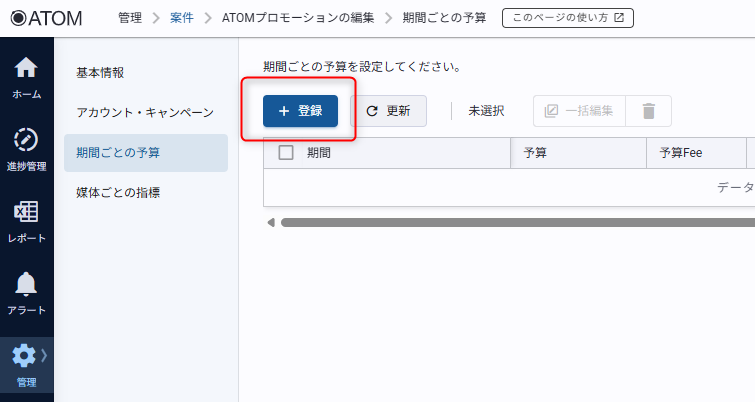Click the ATOM logo
The width and height of the screenshot is (755, 402).
(44, 18)
